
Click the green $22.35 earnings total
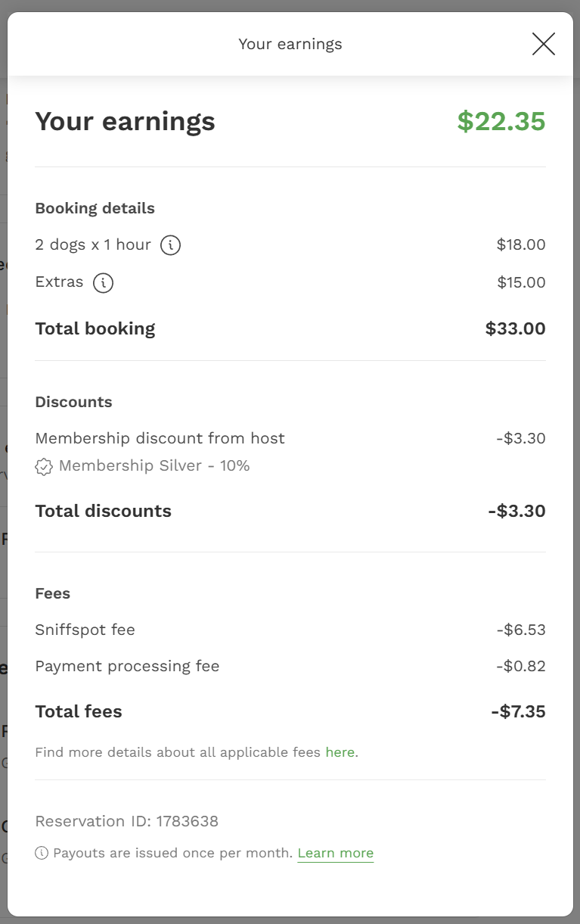tap(501, 121)
